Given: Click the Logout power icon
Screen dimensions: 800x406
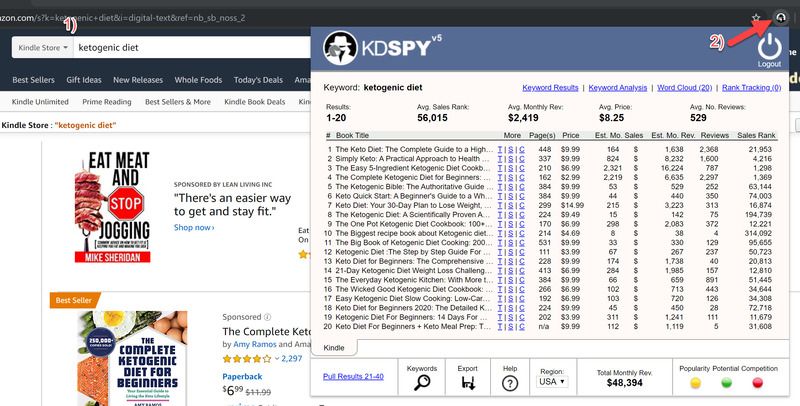Looking at the screenshot, I should tap(769, 47).
